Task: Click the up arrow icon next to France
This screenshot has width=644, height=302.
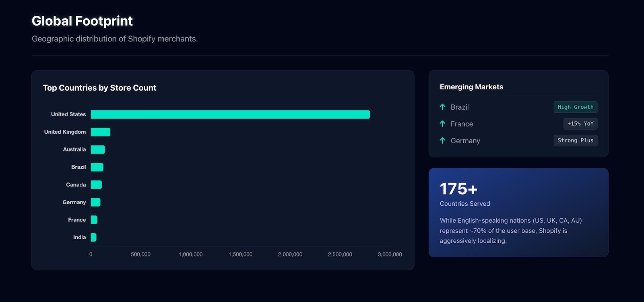Action: pyautogui.click(x=442, y=124)
